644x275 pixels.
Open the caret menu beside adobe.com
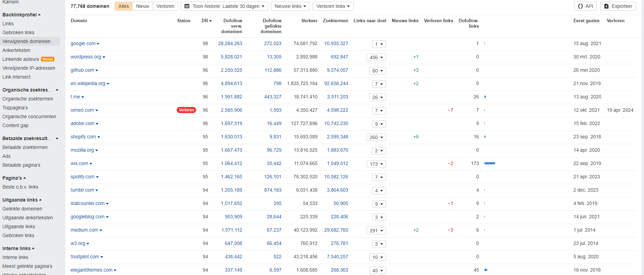[x=97, y=124]
